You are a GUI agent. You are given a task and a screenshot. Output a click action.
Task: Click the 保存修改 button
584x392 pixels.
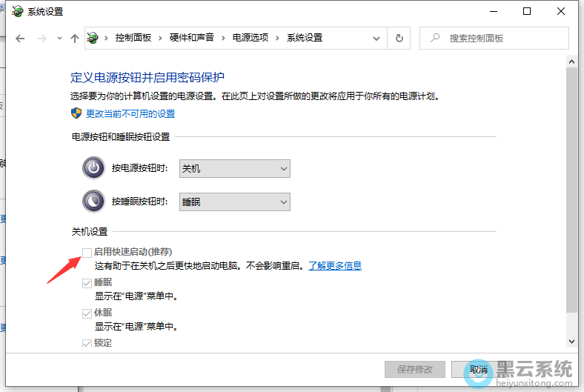click(414, 369)
